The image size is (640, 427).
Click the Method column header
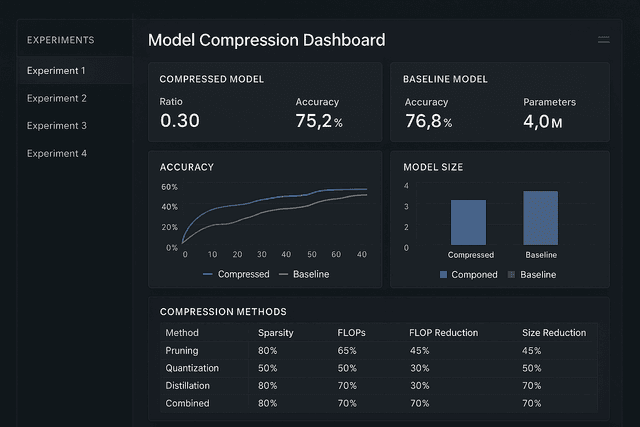coord(182,333)
